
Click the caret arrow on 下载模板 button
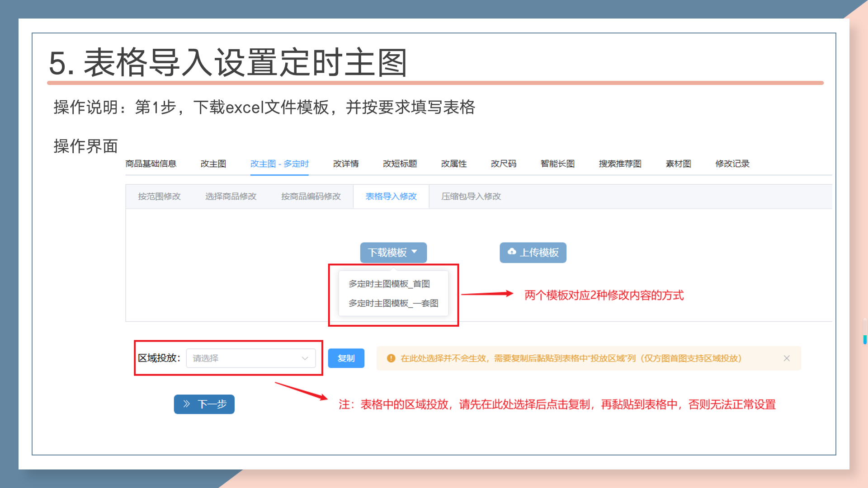coord(415,252)
